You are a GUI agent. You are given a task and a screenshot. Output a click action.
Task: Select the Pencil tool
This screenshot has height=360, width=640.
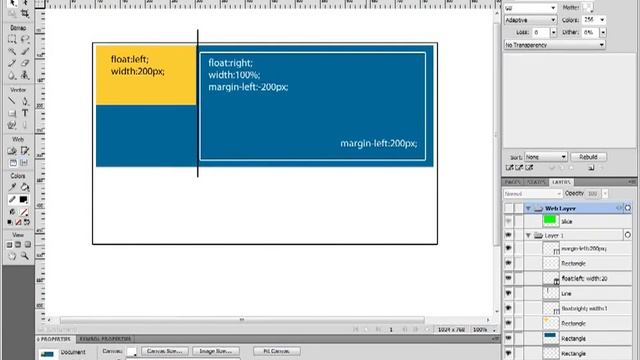(x=12, y=63)
